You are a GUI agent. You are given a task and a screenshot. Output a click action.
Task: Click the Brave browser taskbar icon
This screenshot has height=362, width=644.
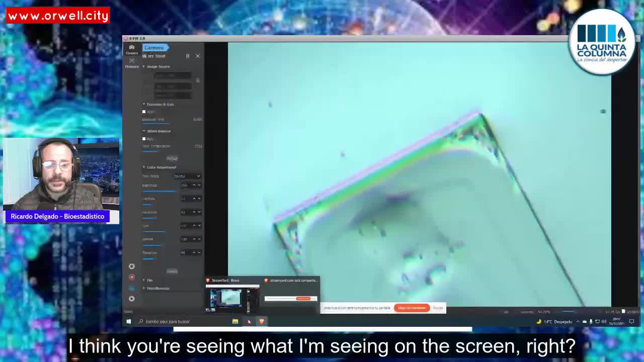(x=262, y=321)
